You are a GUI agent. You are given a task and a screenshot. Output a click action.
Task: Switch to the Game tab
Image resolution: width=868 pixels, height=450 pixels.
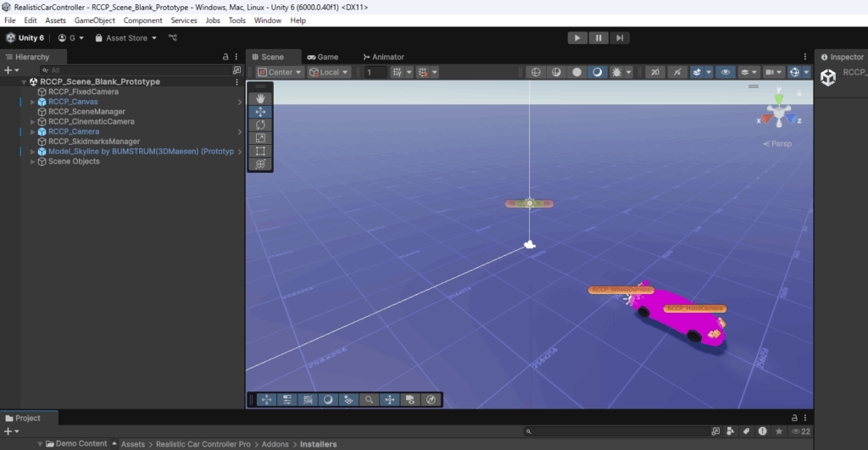[323, 57]
